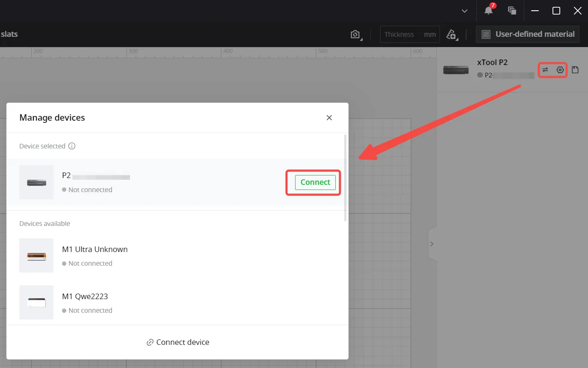Click the SD card icon beside xTool P2
This screenshot has height=368, width=588.
(575, 70)
